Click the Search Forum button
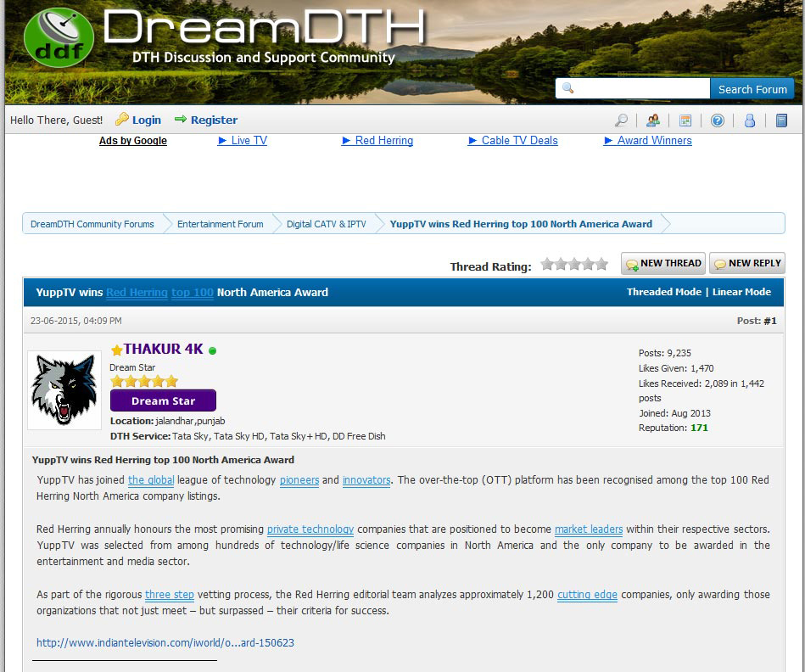805x672 pixels. [x=752, y=89]
